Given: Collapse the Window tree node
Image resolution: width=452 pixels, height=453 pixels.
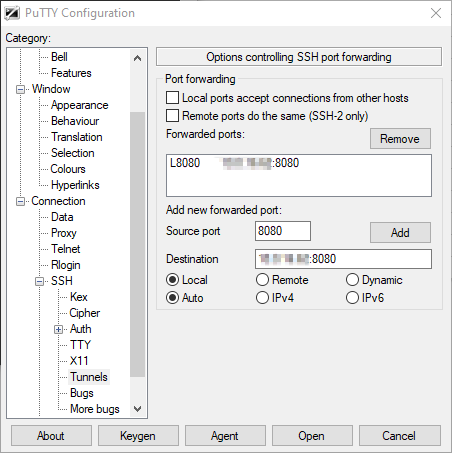Looking at the screenshot, I should tap(21, 89).
